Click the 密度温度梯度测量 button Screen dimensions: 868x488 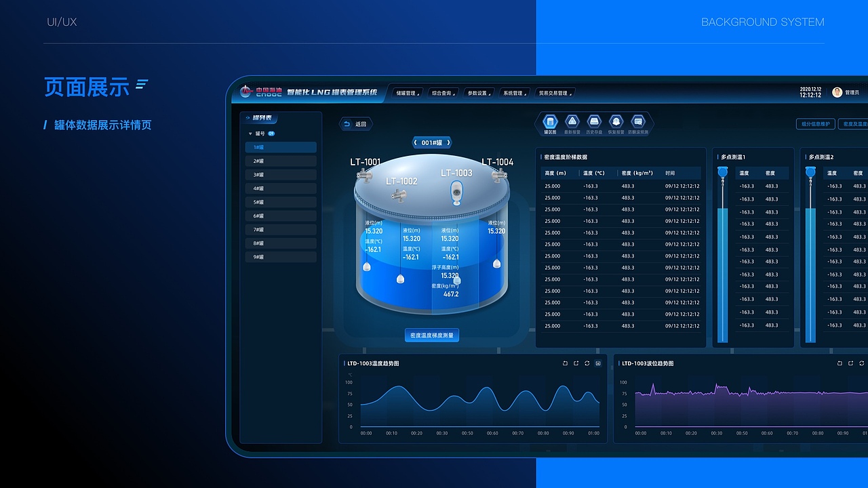(x=432, y=335)
